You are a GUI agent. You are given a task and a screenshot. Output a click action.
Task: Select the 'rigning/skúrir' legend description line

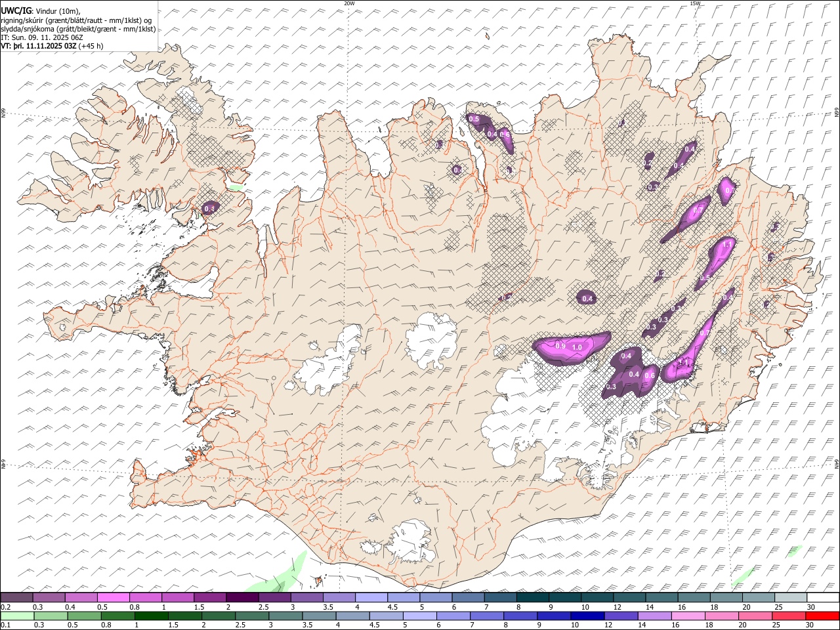tap(77, 20)
